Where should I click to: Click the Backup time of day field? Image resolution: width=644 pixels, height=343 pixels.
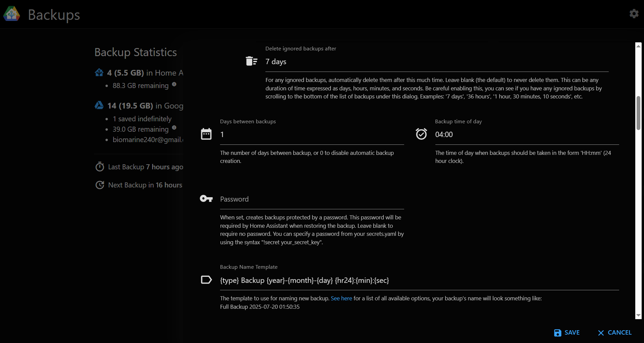(504, 134)
